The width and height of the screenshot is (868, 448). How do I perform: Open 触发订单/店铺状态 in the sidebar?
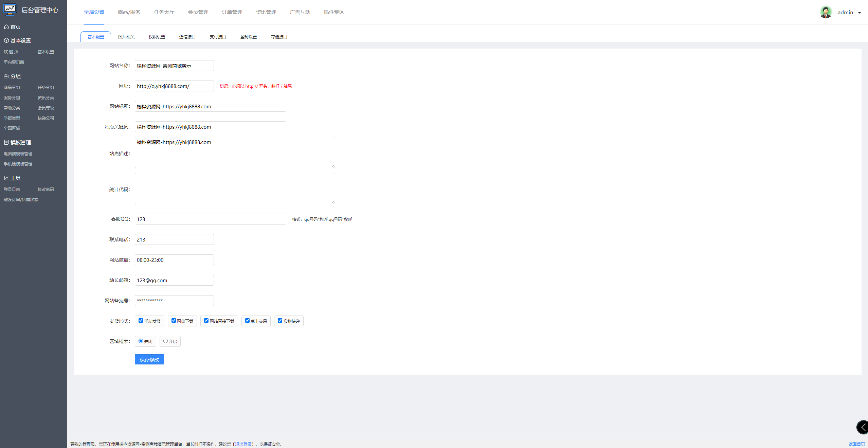click(x=21, y=199)
